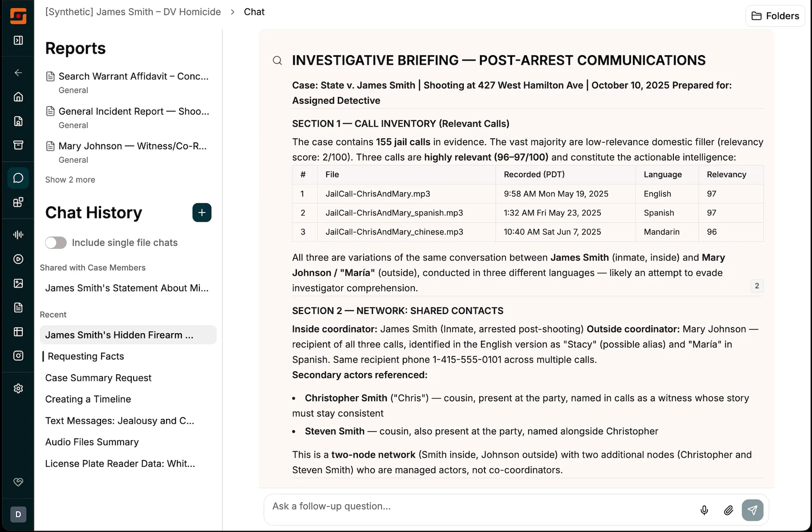The width and height of the screenshot is (812, 532).
Task: Click the paperclip attachment icon
Action: pyautogui.click(x=729, y=510)
